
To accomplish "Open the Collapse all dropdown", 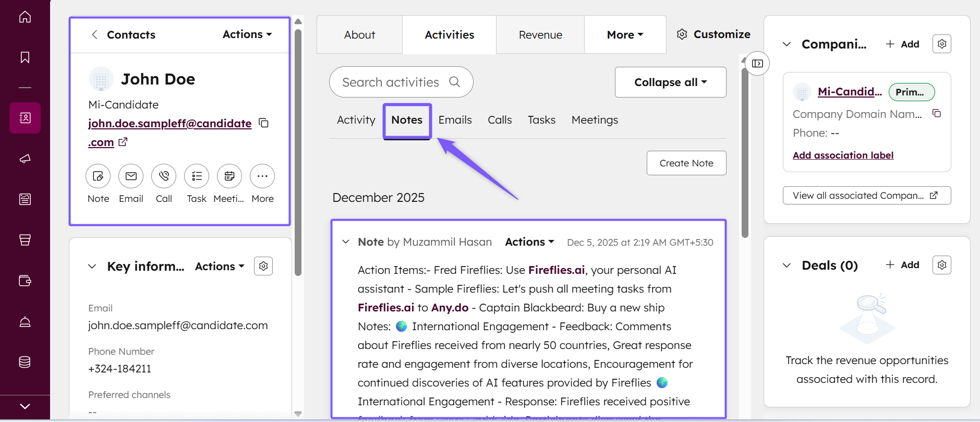I will tap(670, 82).
